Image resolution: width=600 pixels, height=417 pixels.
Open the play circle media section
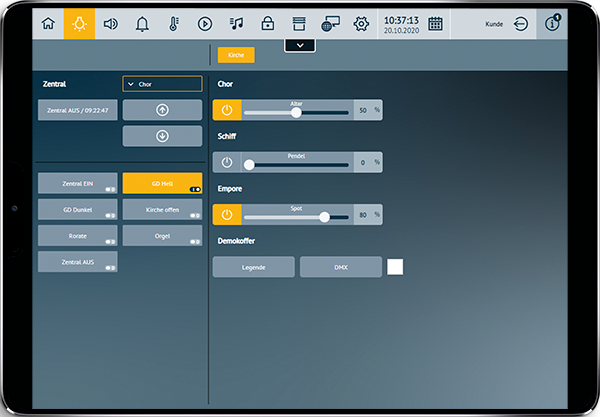tap(205, 24)
